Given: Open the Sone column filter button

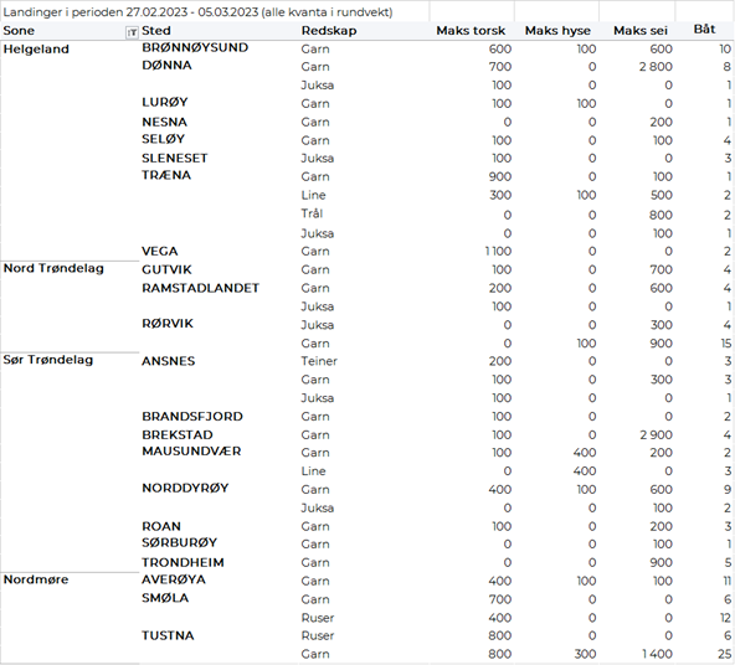Looking at the screenshot, I should tap(132, 32).
